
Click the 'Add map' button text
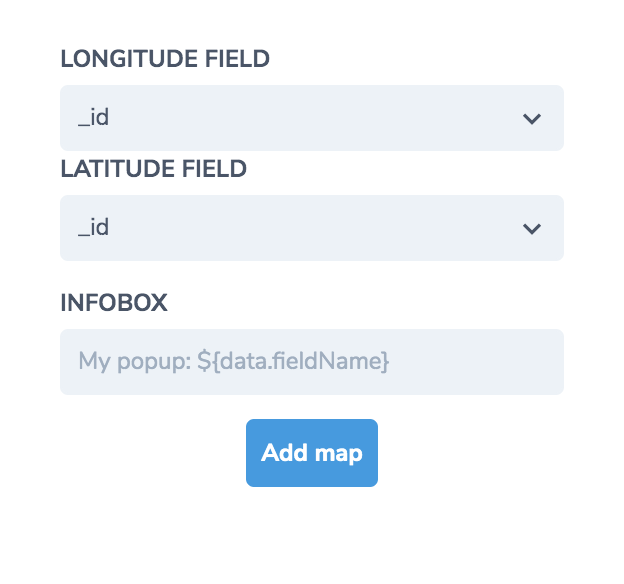(312, 453)
